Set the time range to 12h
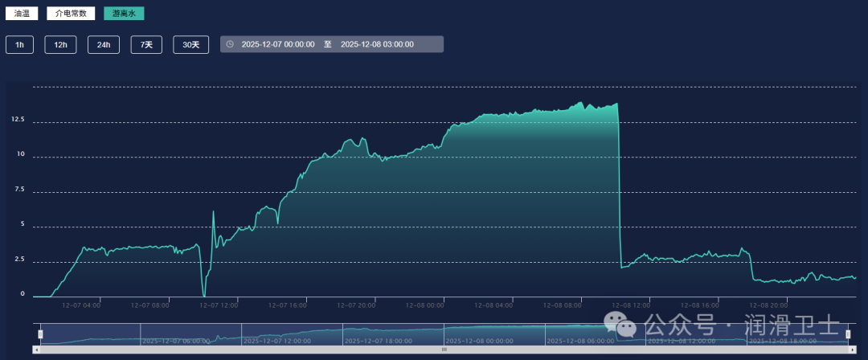The width and height of the screenshot is (868, 360). [60, 45]
